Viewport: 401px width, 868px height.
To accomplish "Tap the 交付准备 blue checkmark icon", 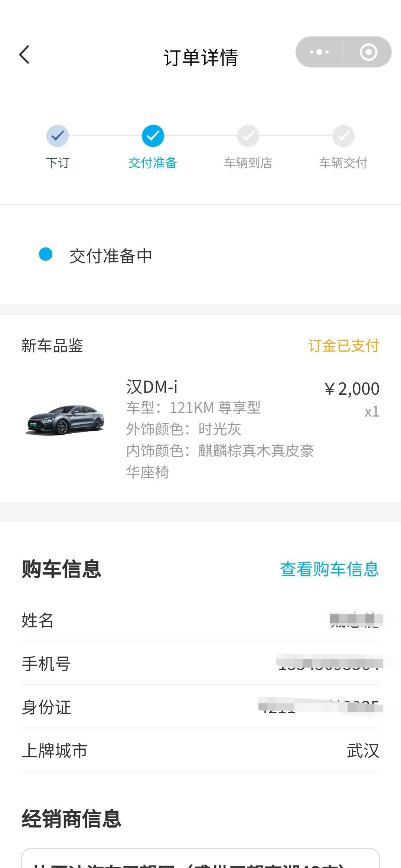I will (x=153, y=136).
